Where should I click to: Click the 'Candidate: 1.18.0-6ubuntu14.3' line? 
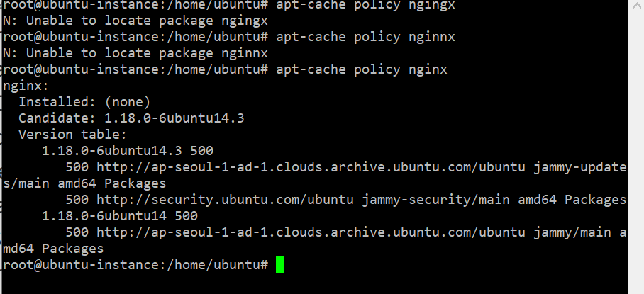[x=131, y=118]
